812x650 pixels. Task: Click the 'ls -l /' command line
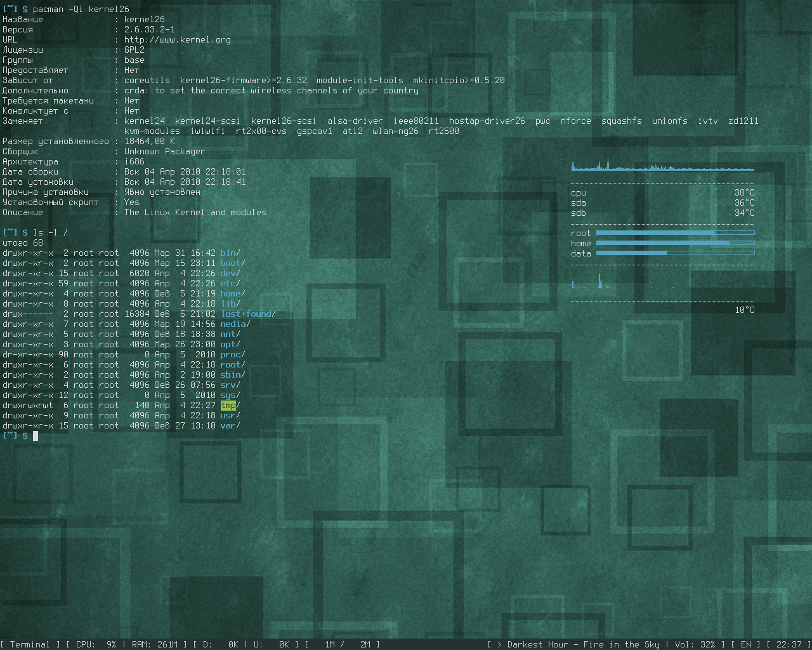pyautogui.click(x=50, y=232)
